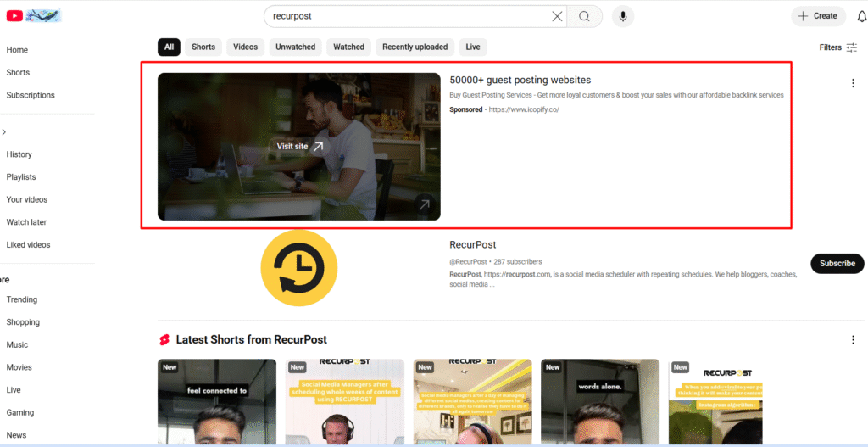Image resolution: width=868 pixels, height=447 pixels.
Task: Click the ad description about Buy Guest Posting Services
Action: [617, 95]
